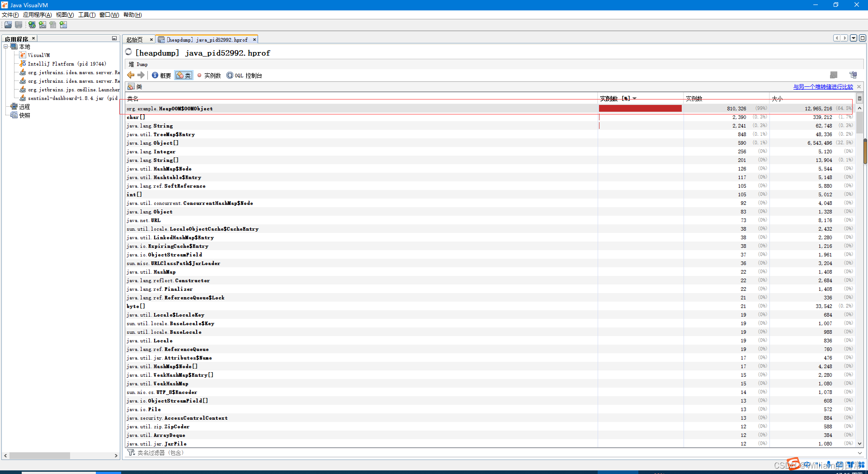Screen dimensions: 868x474
Task: Close the 应用程序 panel tab
Action: coord(33,38)
